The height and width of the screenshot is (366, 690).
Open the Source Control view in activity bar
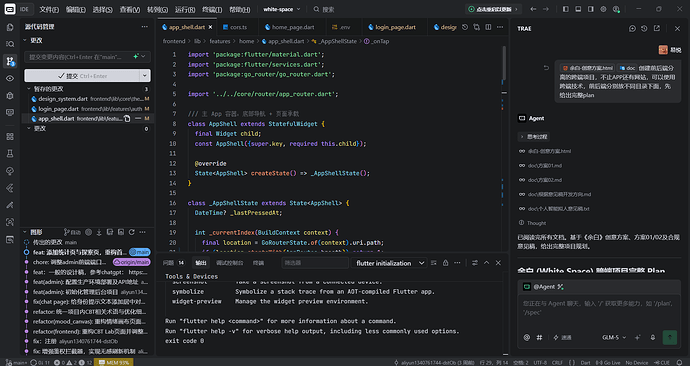[10, 61]
